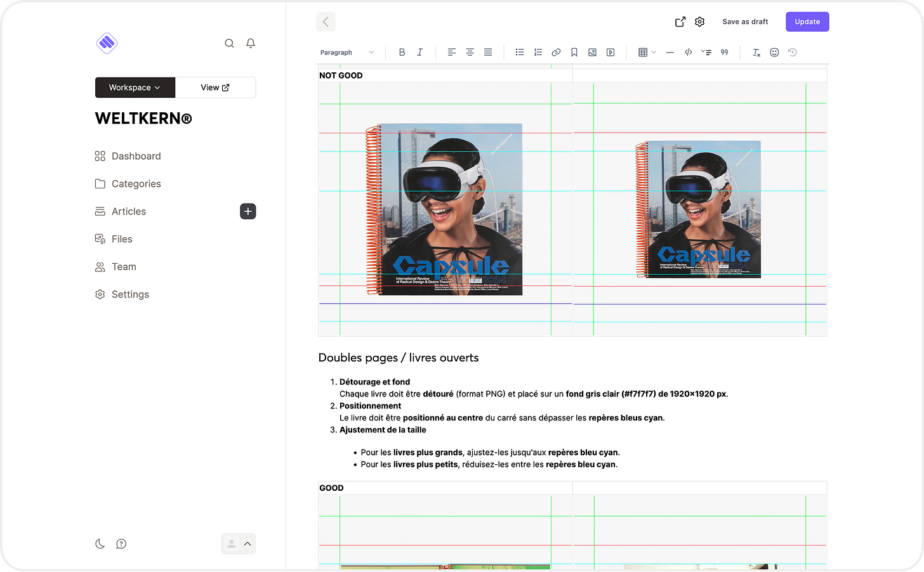The height and width of the screenshot is (572, 924).
Task: Insert a horizontal rule
Action: (670, 53)
